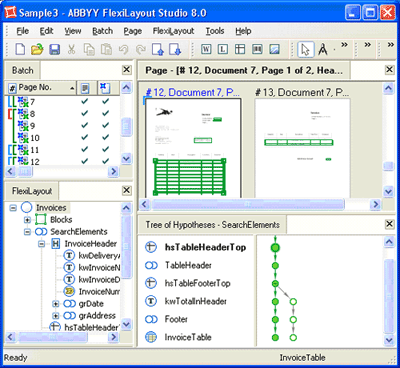Image resolution: width=400 pixels, height=368 pixels.
Task: Select the arrow pointer tool
Action: [x=305, y=49]
